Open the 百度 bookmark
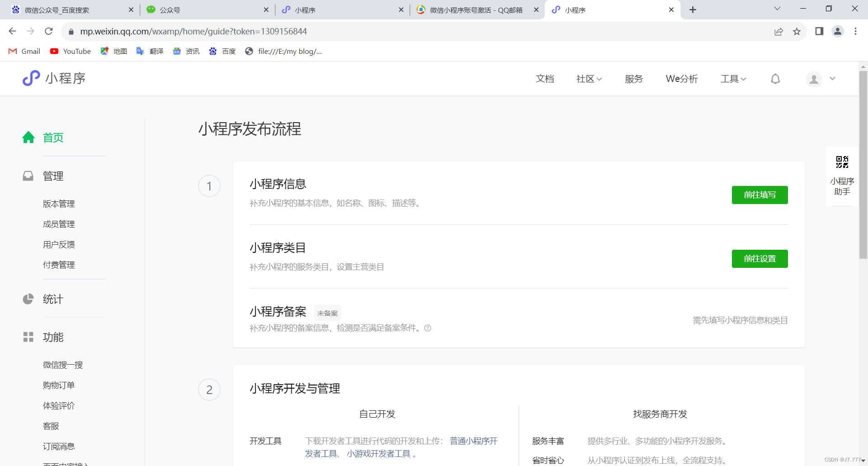The image size is (868, 466). tap(222, 51)
